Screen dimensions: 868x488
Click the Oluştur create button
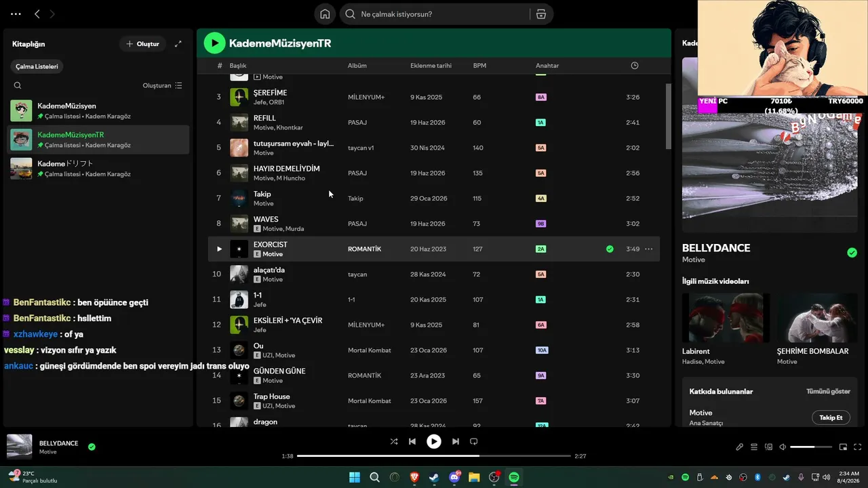(x=142, y=44)
